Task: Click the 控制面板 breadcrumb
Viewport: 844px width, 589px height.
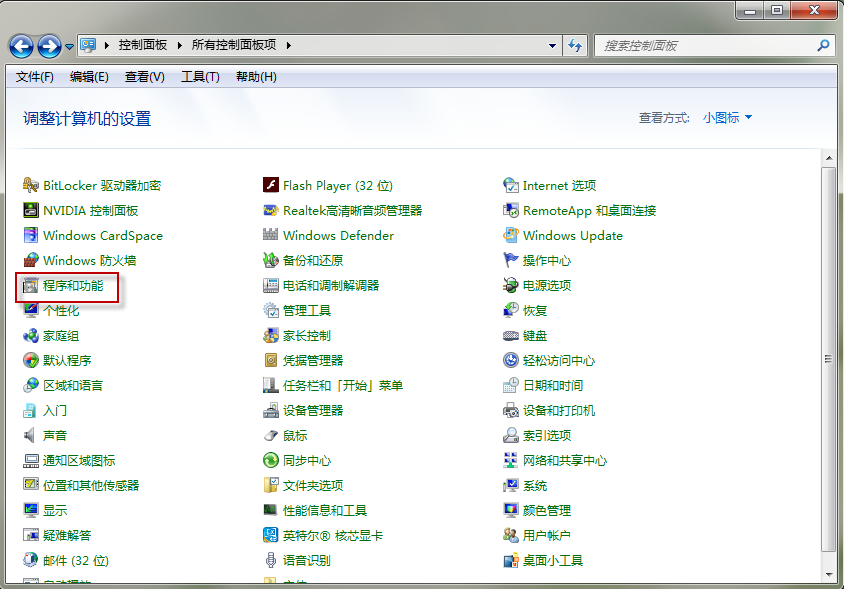Action: [x=143, y=45]
